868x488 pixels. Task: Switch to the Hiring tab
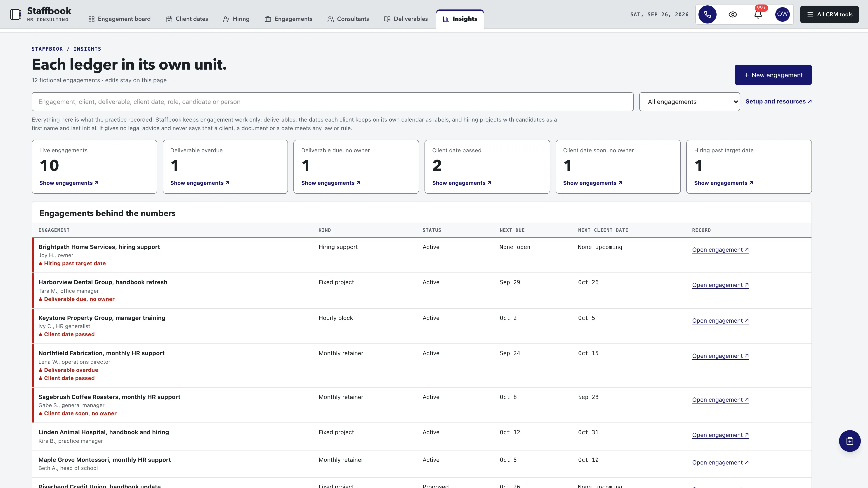coord(236,19)
